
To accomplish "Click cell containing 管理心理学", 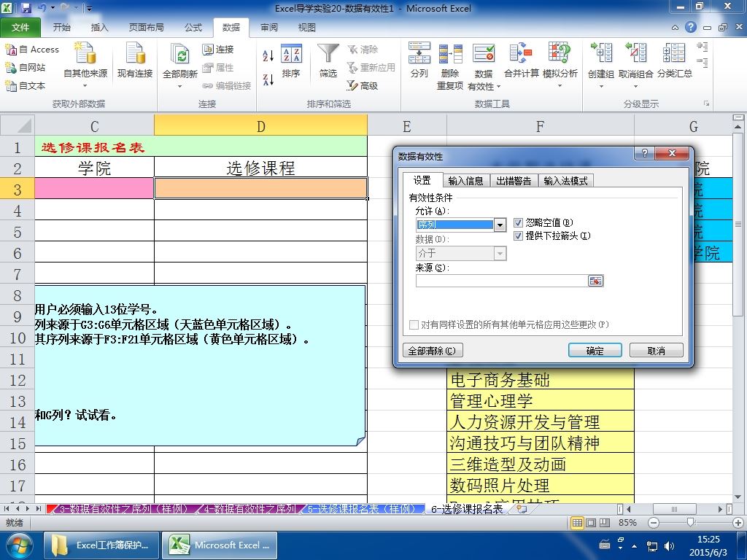I will 541,400.
